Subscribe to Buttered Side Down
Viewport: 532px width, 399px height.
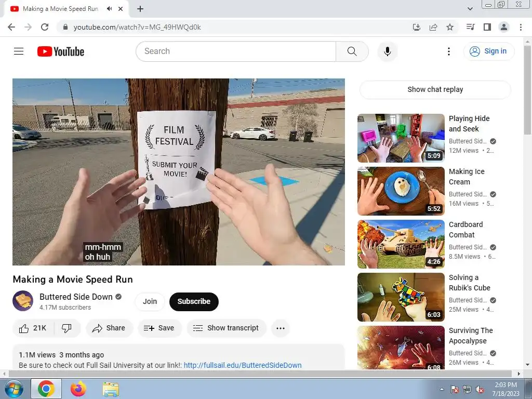(194, 302)
